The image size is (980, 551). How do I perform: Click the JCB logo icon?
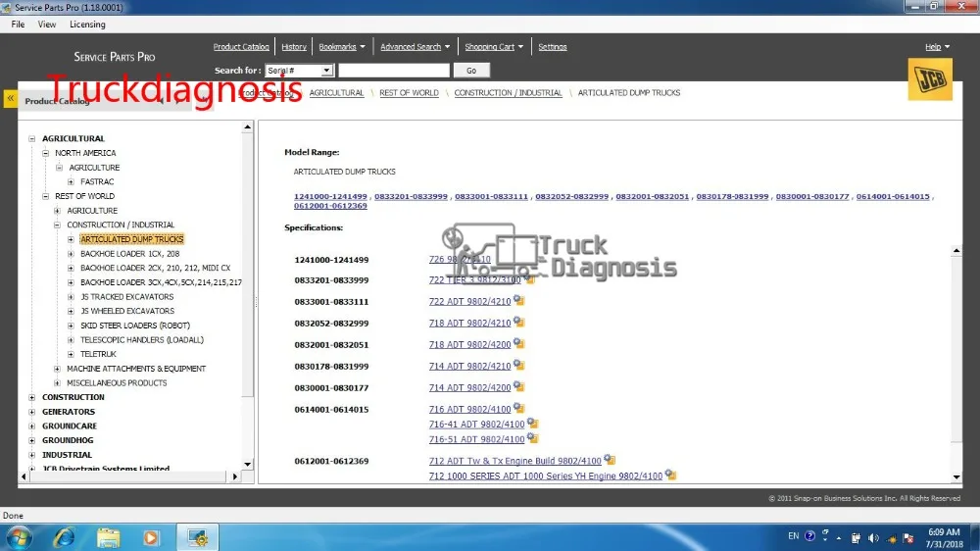(930, 79)
